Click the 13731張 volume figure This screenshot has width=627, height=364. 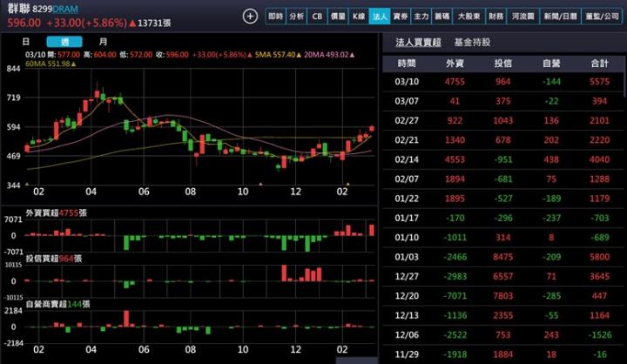[154, 24]
